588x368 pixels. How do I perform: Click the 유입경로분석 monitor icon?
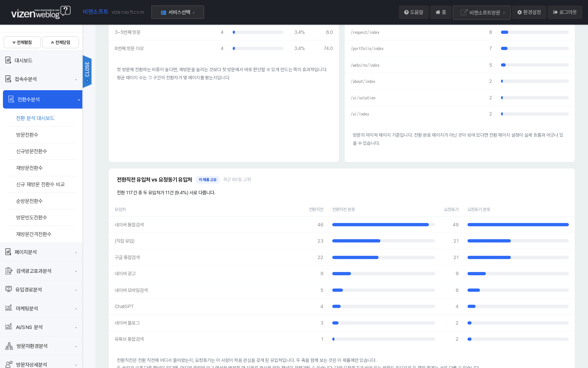[9, 289]
